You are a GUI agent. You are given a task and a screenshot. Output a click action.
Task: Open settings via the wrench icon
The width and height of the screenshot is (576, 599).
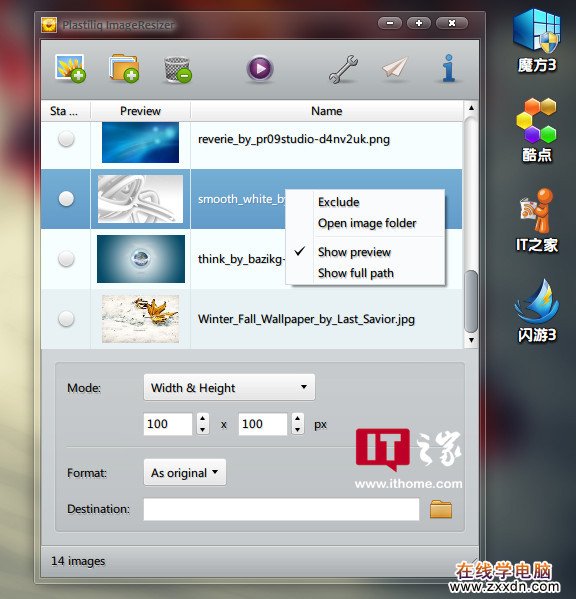343,70
